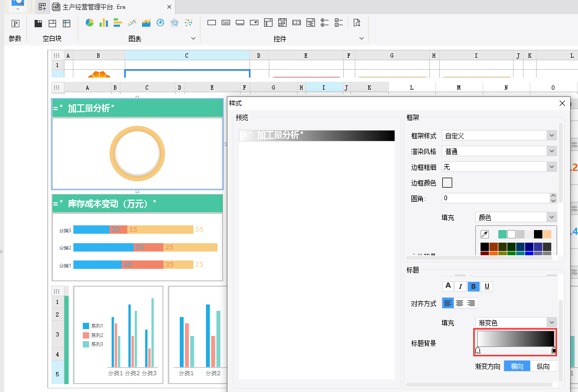This screenshot has width=578, height=392.
Task: Increase the 圆角 value with up arrow
Action: [x=553, y=195]
